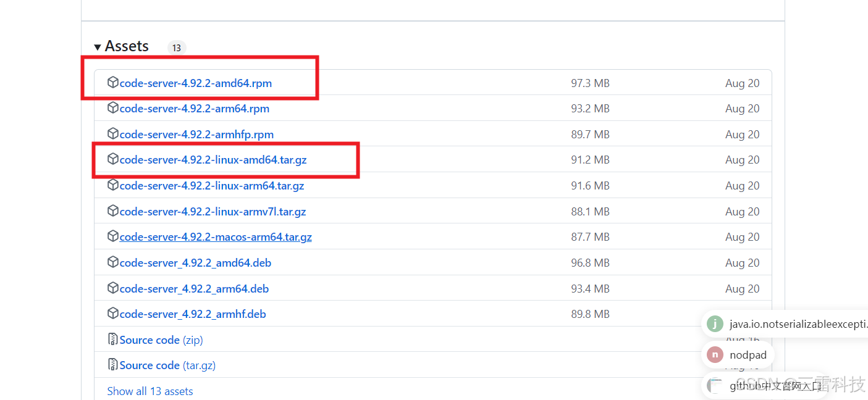Click Aug 20 date in amd64.rpm row

(743, 83)
